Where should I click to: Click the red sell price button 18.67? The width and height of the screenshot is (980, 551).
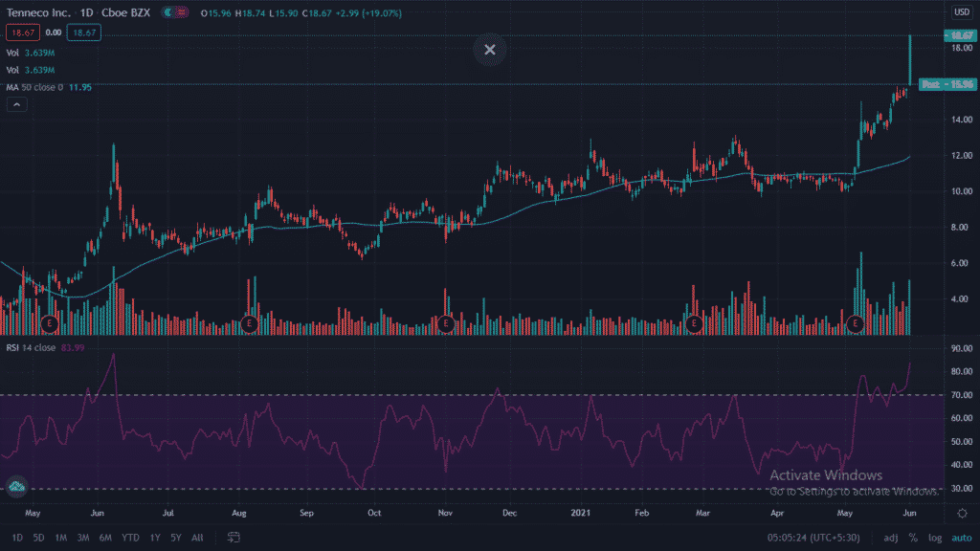coord(22,32)
